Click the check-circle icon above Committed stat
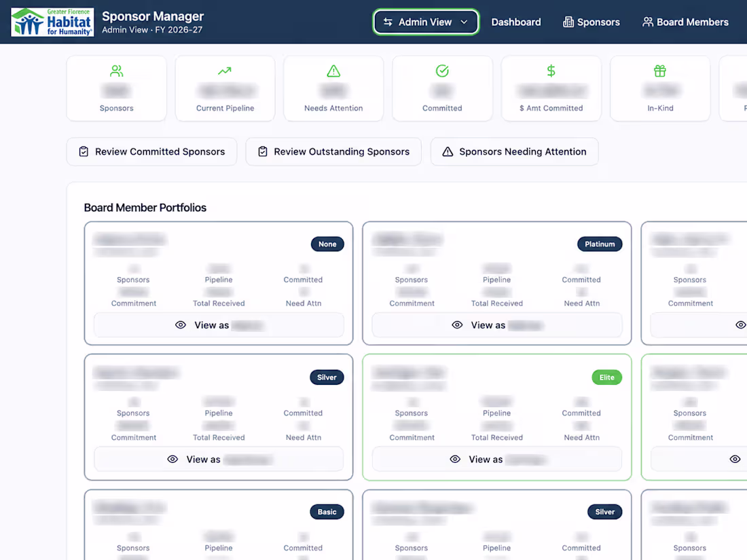Screen dimensions: 747x560 click(x=442, y=71)
